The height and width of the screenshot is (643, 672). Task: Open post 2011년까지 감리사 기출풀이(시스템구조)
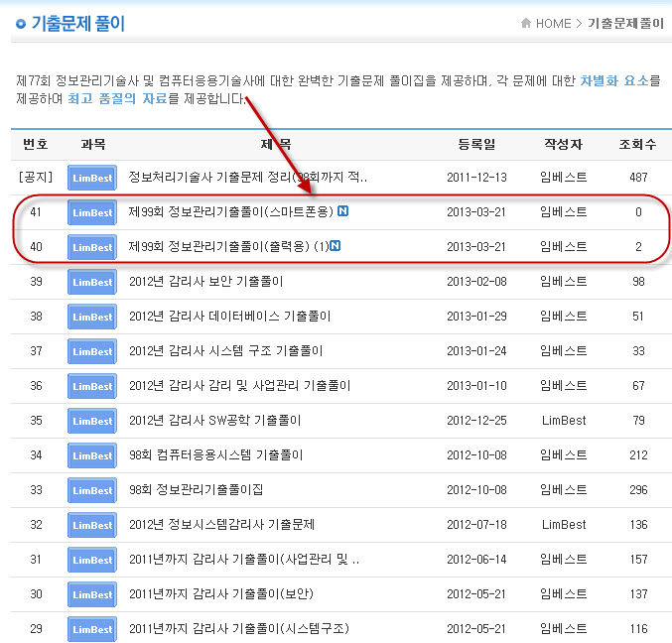click(x=239, y=628)
